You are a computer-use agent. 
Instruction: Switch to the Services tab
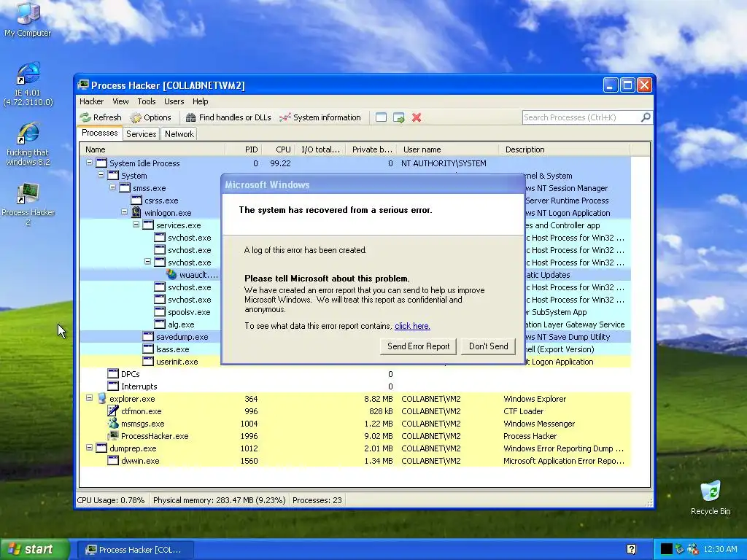(x=141, y=134)
